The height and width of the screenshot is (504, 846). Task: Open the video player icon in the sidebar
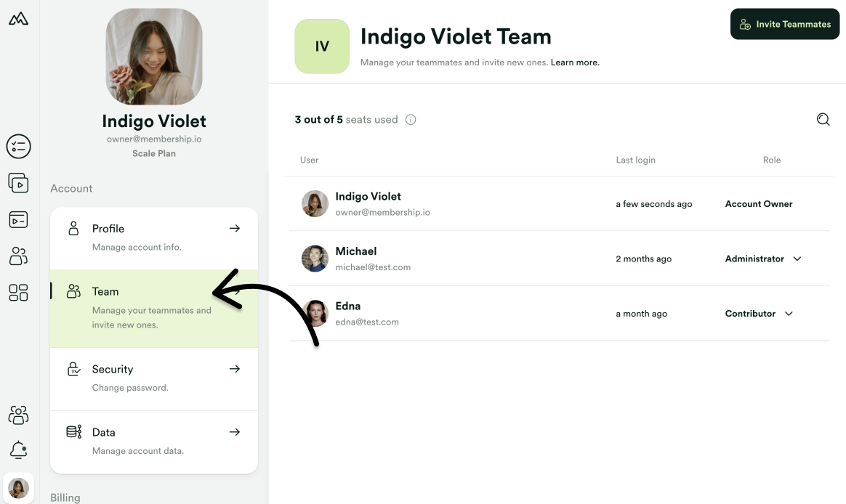(x=18, y=219)
